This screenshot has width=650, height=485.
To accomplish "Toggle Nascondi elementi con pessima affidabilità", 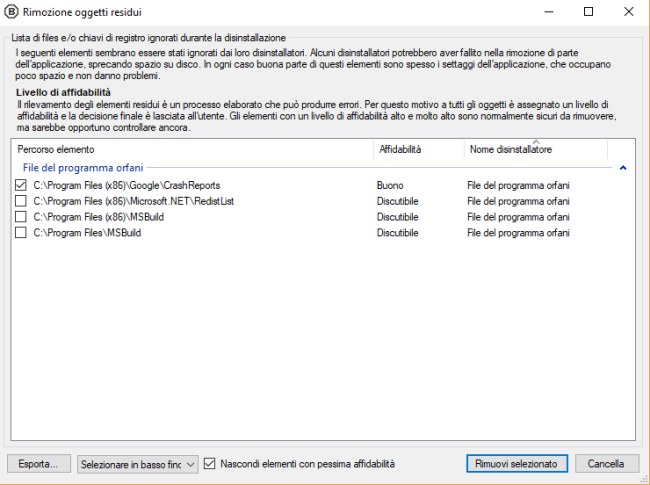I will click(x=210, y=464).
